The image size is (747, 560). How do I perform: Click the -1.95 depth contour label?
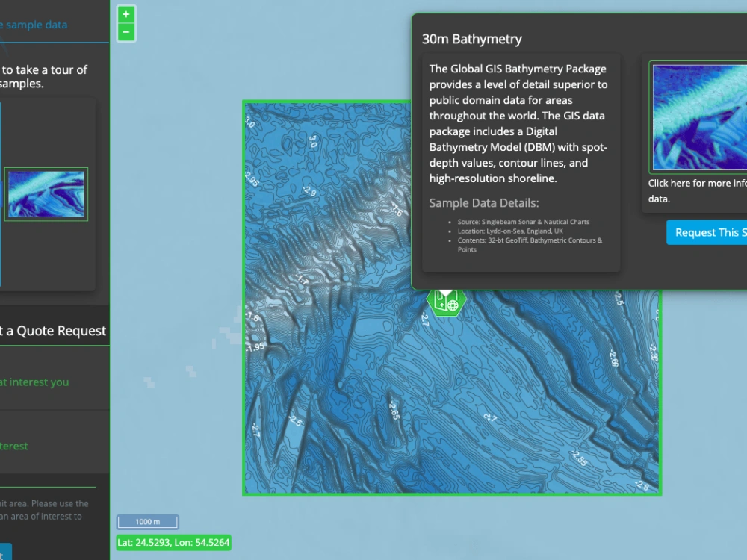tap(255, 348)
